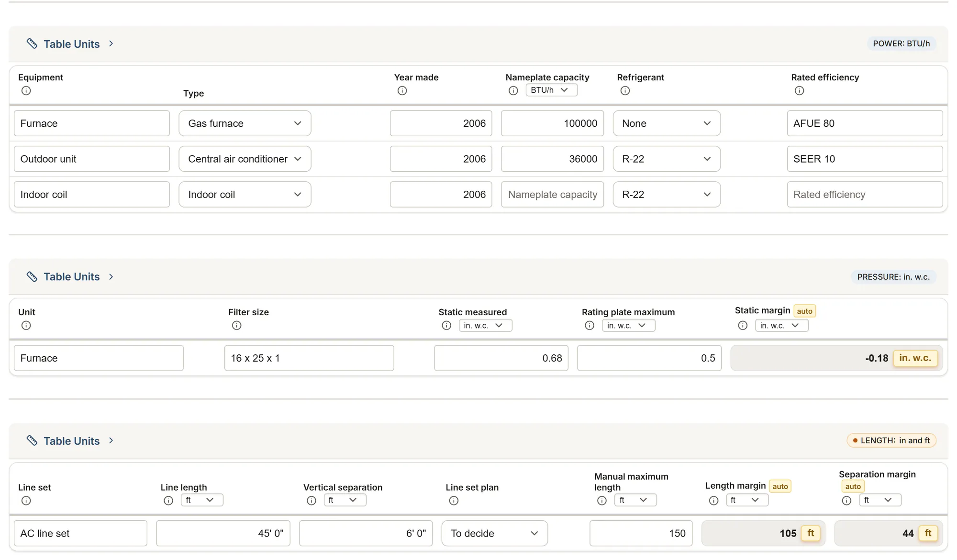Click auto tag next to Static margin
Image resolution: width=957 pixels, height=560 pixels.
804,311
